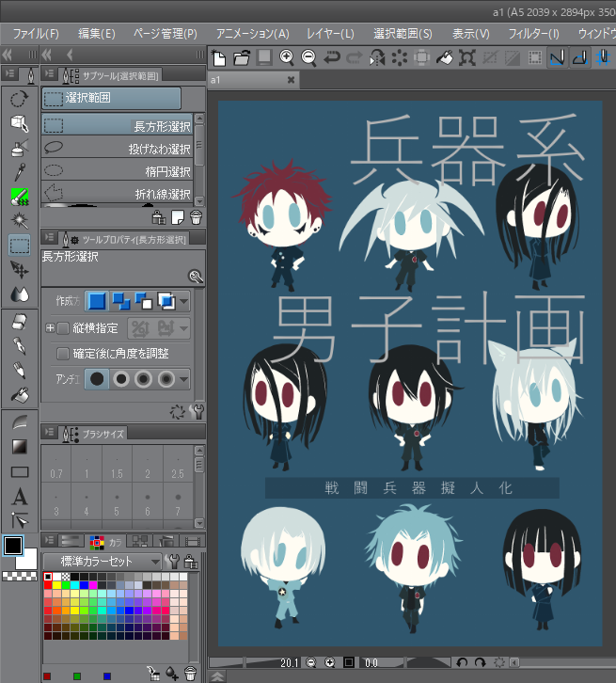Open the ブラシサイズ panel menu icon
Viewport: 616px width, 683px height.
click(x=50, y=432)
